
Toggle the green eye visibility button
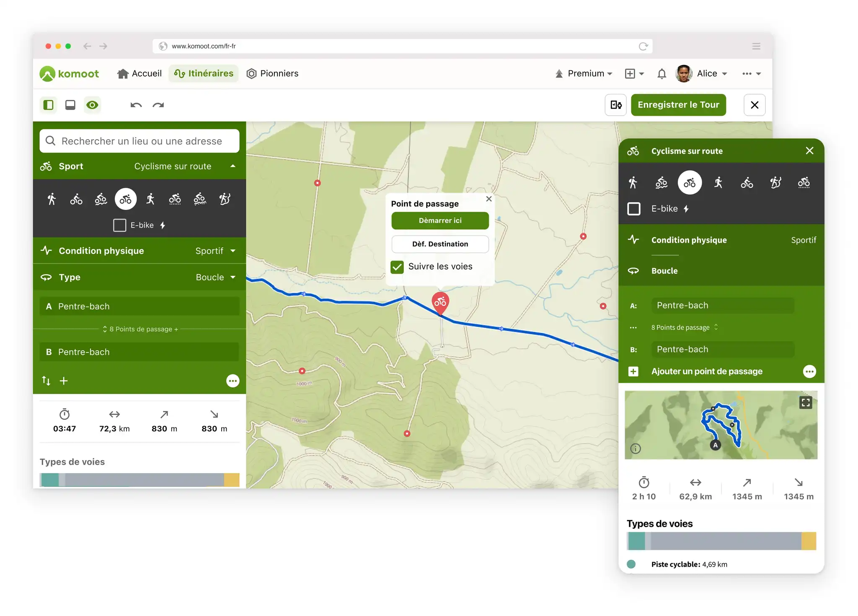(92, 105)
